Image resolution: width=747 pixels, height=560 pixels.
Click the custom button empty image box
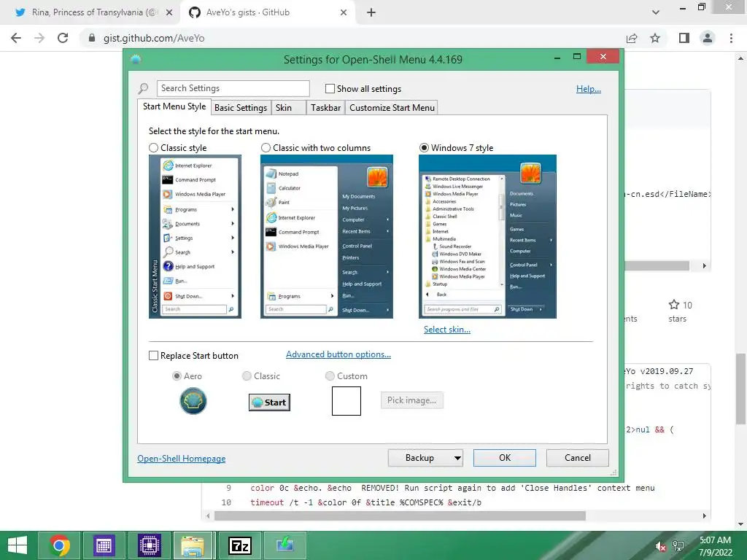pos(347,401)
